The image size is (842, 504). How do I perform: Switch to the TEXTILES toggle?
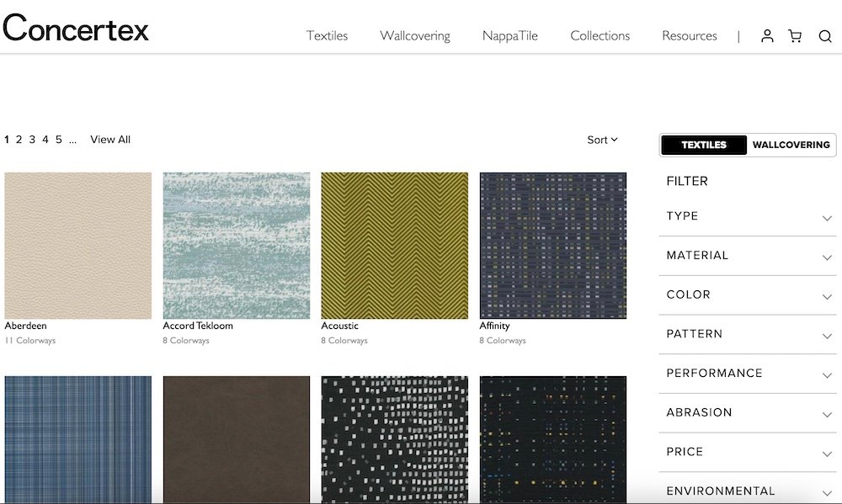tap(703, 145)
